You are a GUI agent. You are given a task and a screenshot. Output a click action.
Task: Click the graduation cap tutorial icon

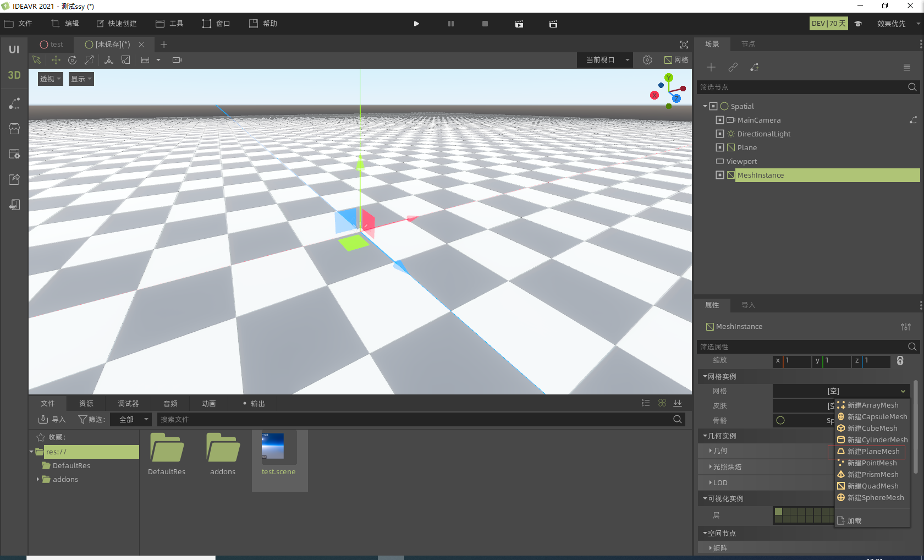pyautogui.click(x=858, y=24)
